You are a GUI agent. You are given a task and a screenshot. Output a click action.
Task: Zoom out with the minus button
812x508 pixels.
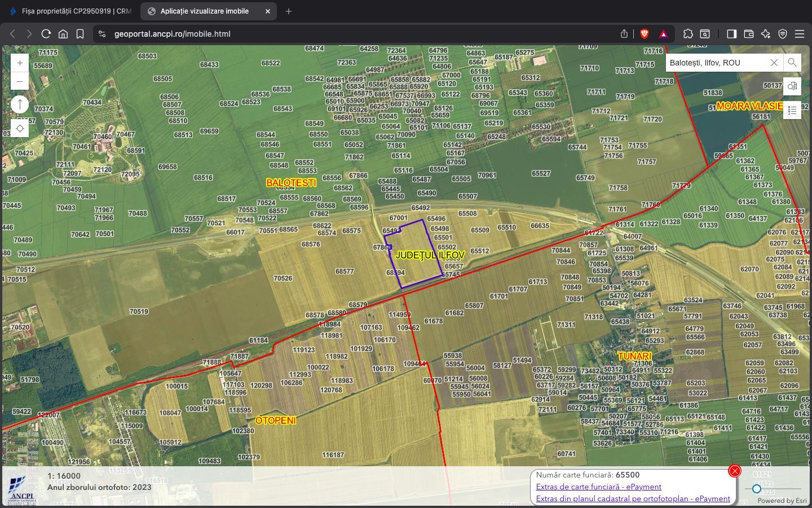(19, 81)
